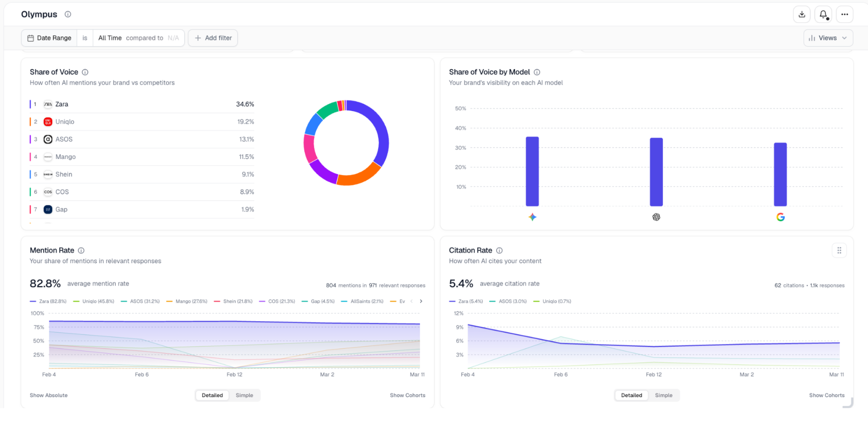Click the info icon next to Share of Voice
The height and width of the screenshot is (437, 868).
(85, 72)
